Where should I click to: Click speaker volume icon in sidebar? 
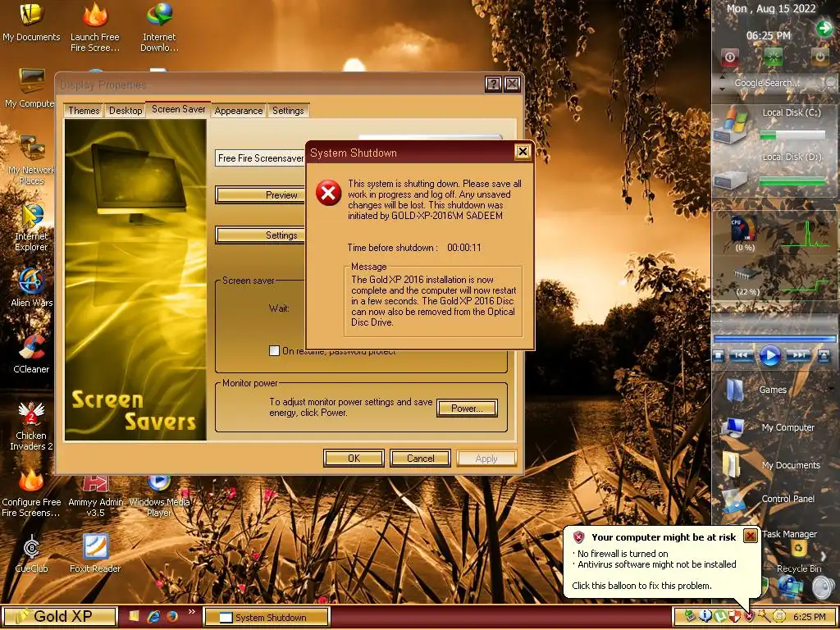coord(823,587)
